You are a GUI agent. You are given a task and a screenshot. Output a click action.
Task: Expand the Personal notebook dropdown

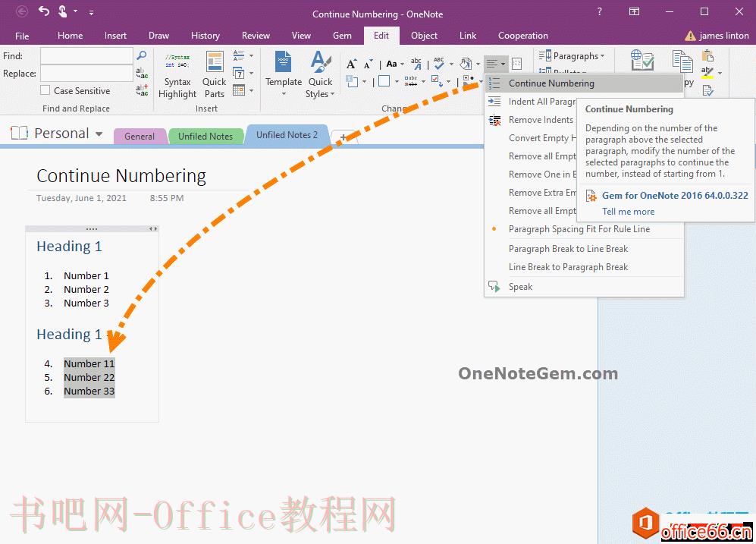click(x=99, y=134)
